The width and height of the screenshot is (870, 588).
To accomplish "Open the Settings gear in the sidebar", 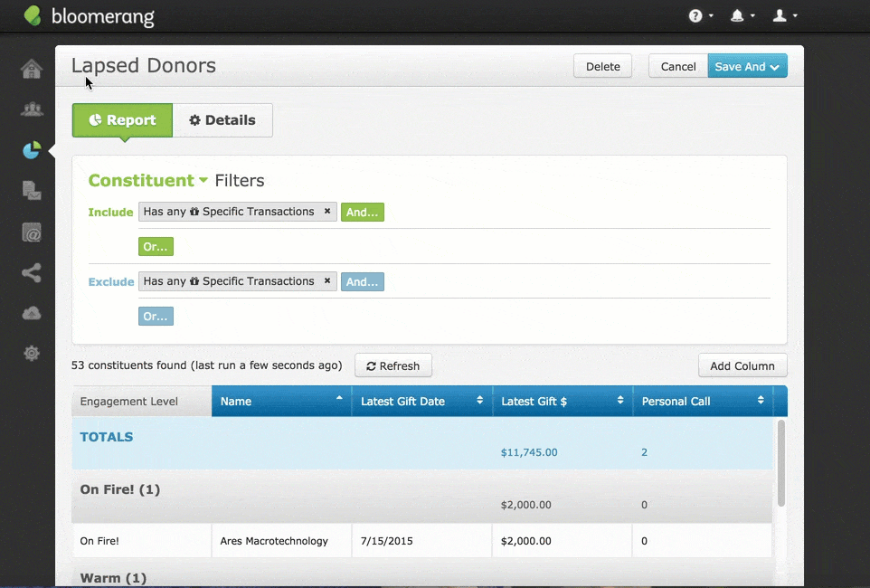I will [32, 353].
